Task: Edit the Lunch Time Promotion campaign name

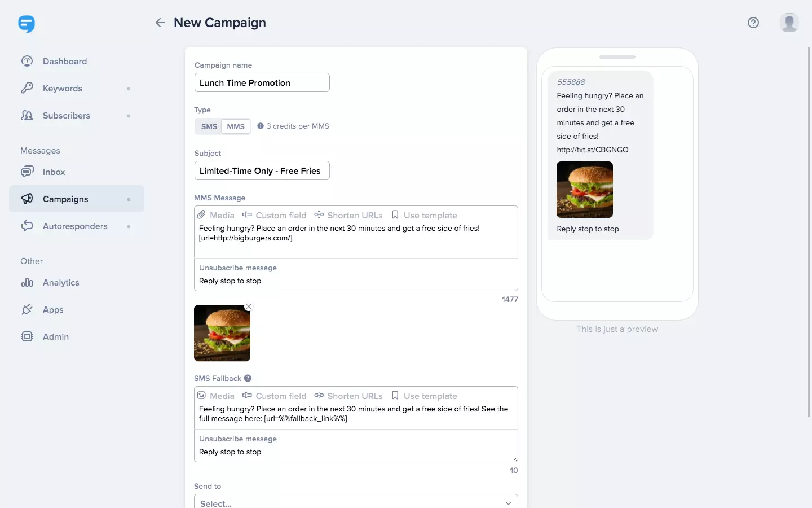Action: (x=262, y=82)
